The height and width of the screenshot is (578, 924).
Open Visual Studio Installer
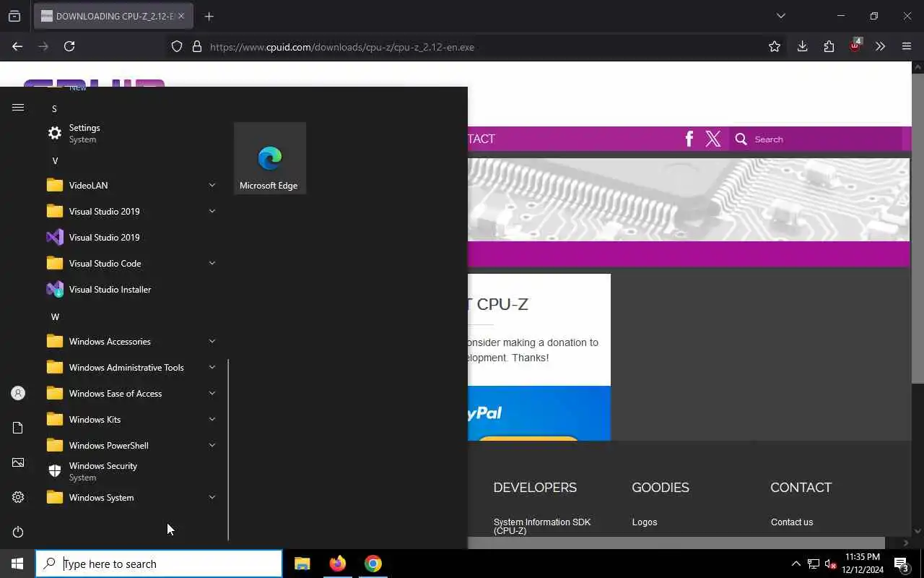[x=130, y=289]
